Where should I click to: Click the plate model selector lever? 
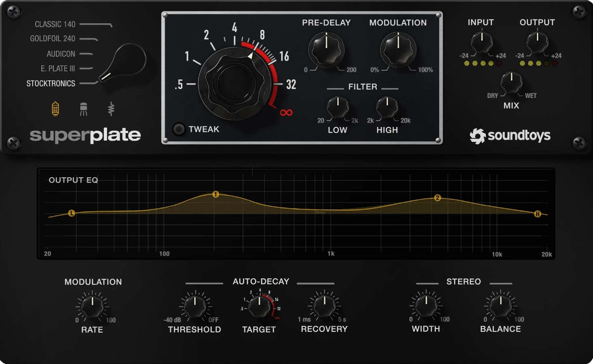pos(123,63)
